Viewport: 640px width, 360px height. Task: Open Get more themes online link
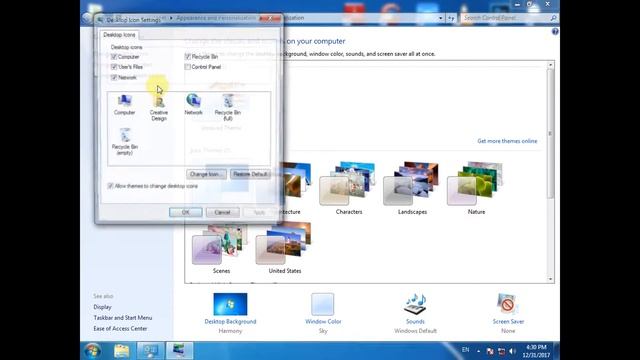507,141
